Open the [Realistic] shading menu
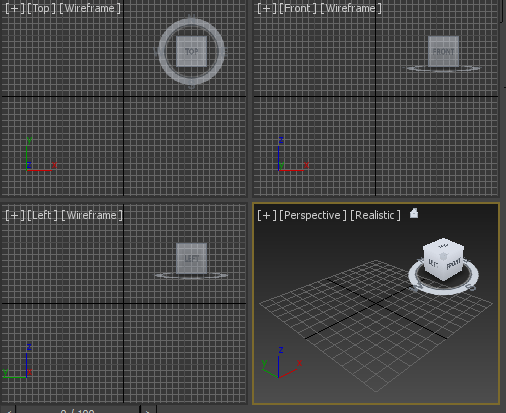 coord(375,215)
